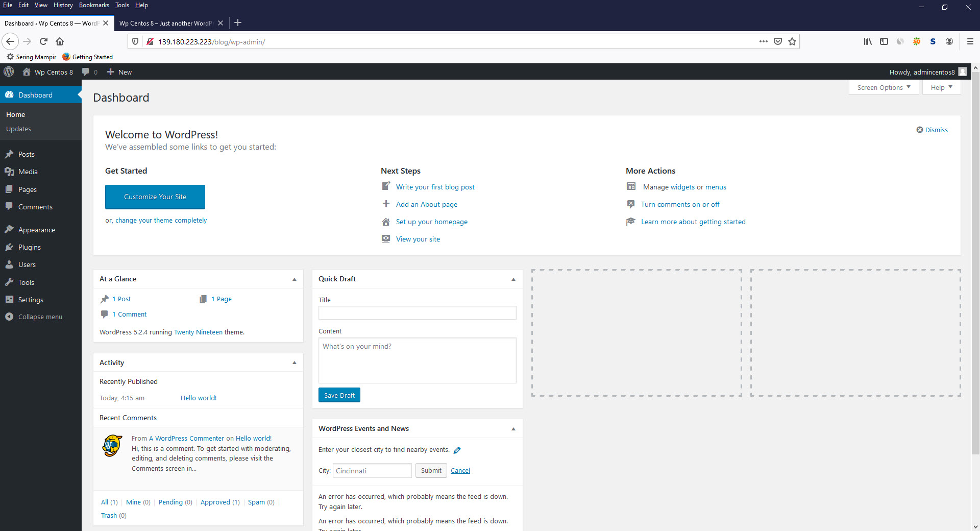
Task: Click the WordPress logo in the admin toolbar
Action: click(8, 71)
